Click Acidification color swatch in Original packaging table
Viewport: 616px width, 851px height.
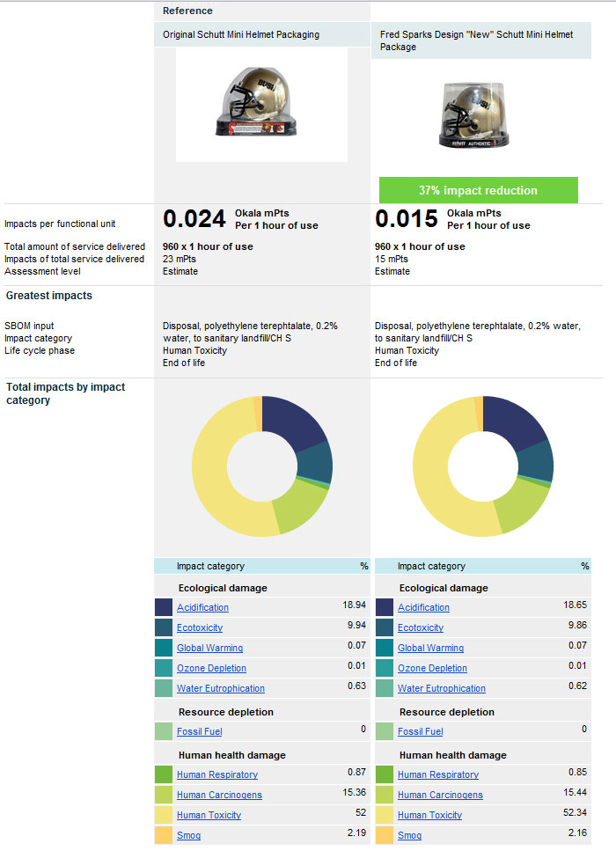coord(164,607)
